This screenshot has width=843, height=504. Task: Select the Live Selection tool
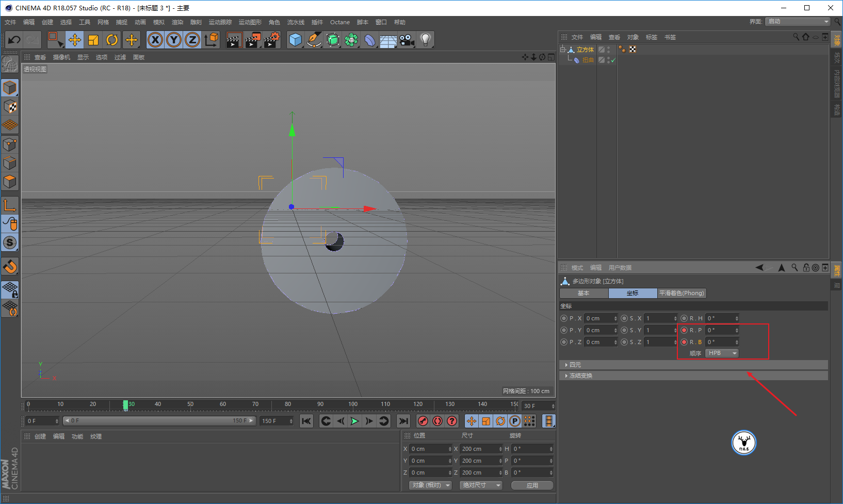tap(55, 40)
